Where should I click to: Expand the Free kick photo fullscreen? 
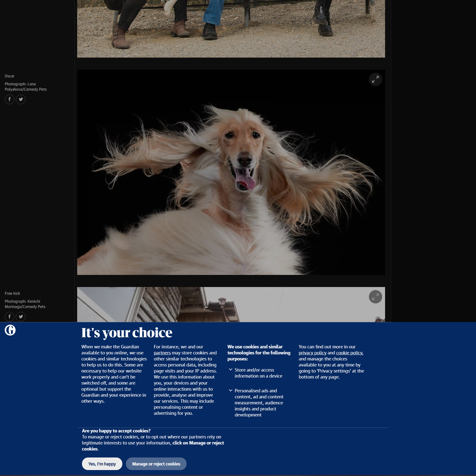[375, 297]
